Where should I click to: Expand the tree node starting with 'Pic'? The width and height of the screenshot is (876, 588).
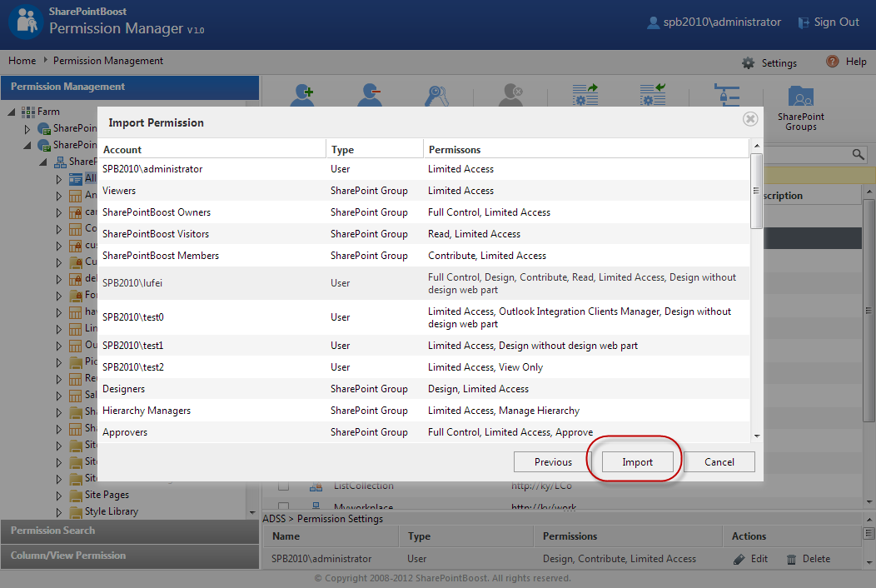58,362
